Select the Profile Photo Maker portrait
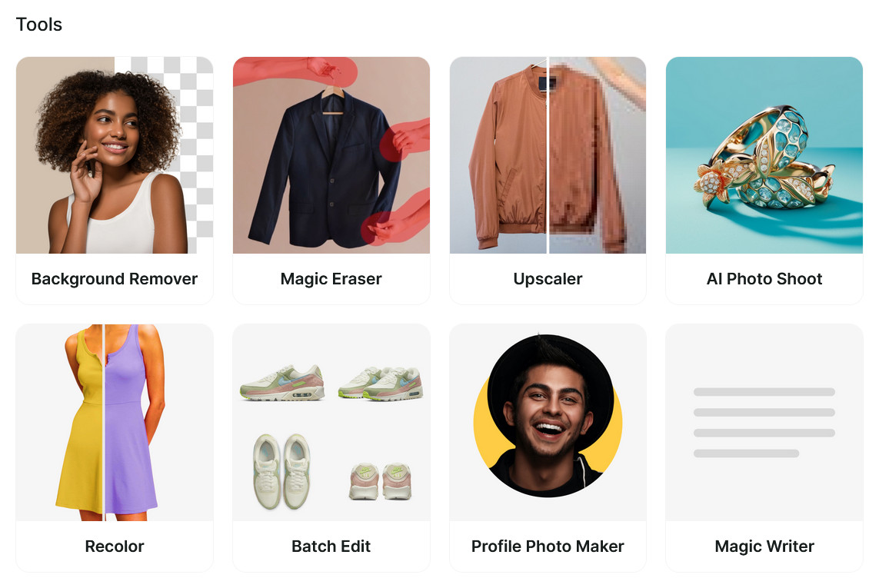This screenshot has height=588, width=869. point(548,423)
